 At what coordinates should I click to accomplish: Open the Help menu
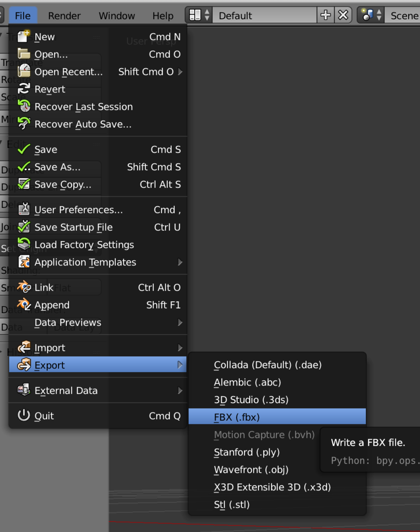[x=162, y=16]
